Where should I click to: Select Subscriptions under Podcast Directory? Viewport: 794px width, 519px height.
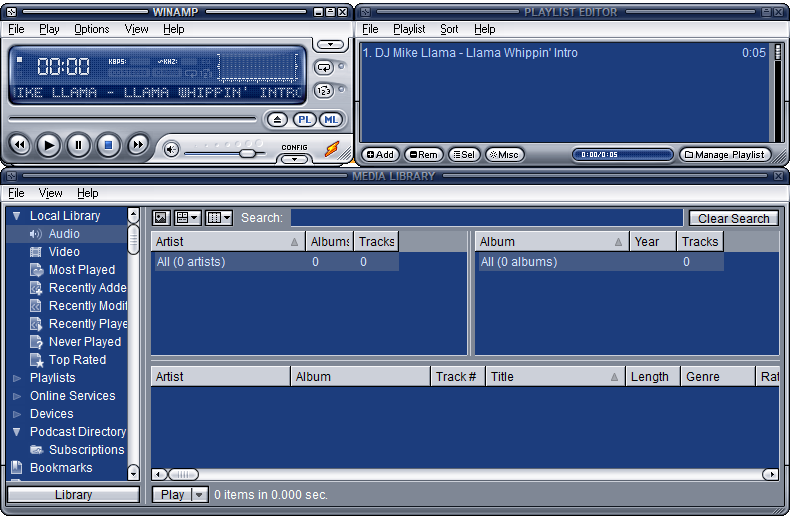(x=86, y=450)
